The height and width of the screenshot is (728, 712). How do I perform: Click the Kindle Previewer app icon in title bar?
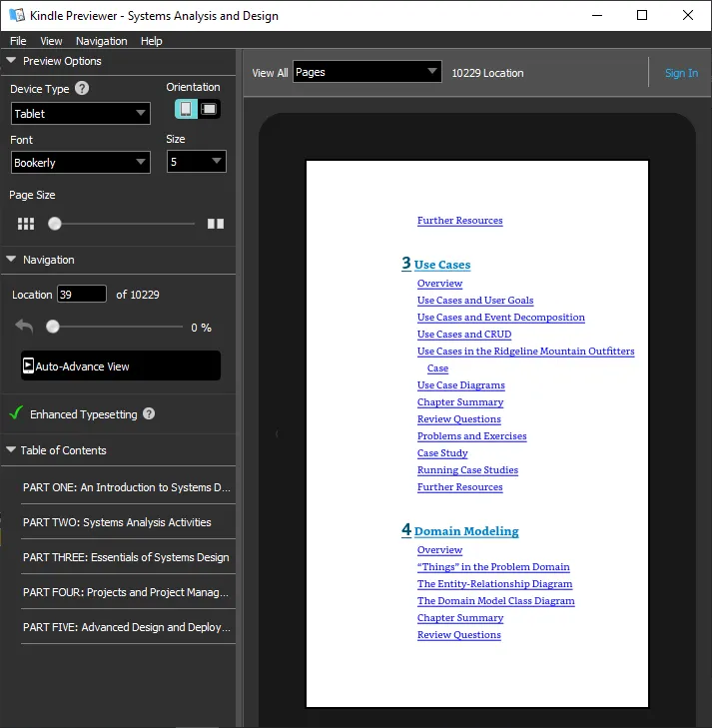(17, 15)
